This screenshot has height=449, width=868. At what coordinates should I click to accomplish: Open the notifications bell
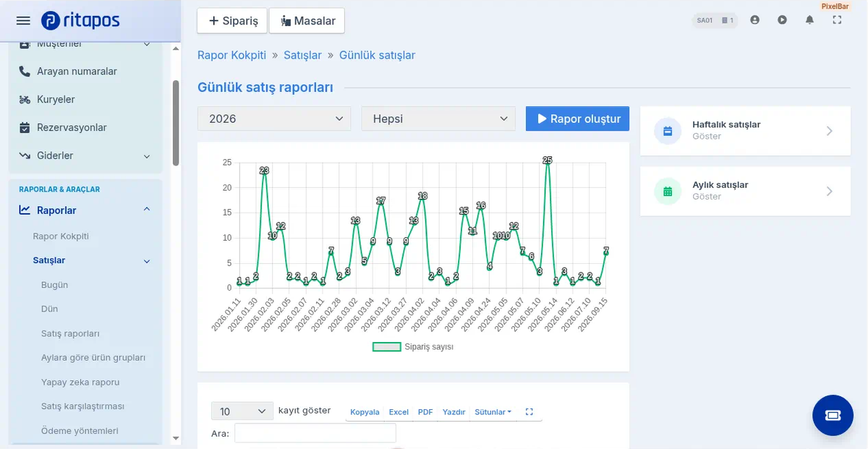click(809, 20)
